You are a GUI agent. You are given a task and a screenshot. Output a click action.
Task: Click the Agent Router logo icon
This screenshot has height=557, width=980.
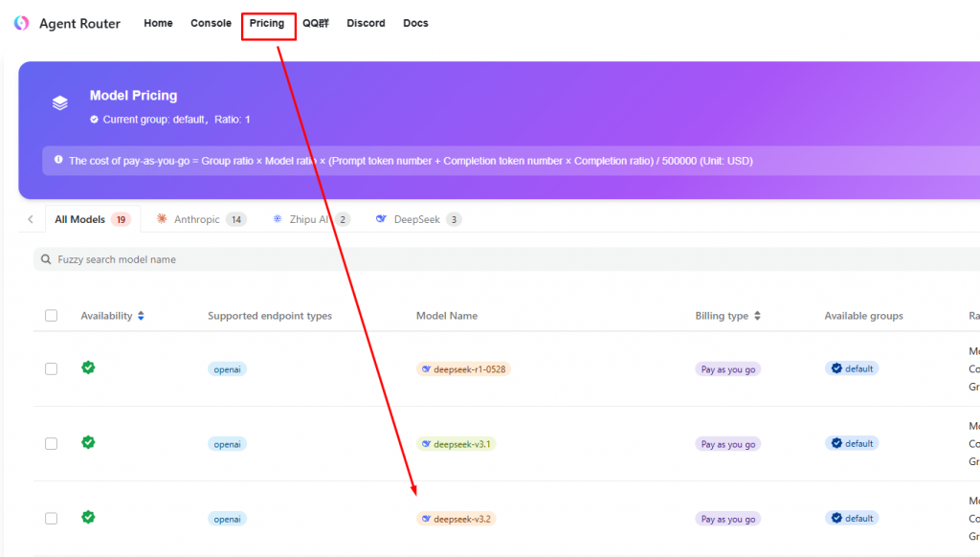click(x=21, y=23)
